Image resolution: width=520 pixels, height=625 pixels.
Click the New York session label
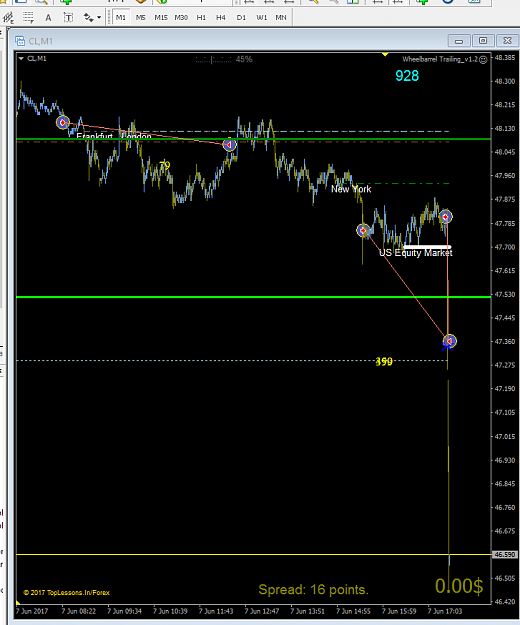coord(351,189)
